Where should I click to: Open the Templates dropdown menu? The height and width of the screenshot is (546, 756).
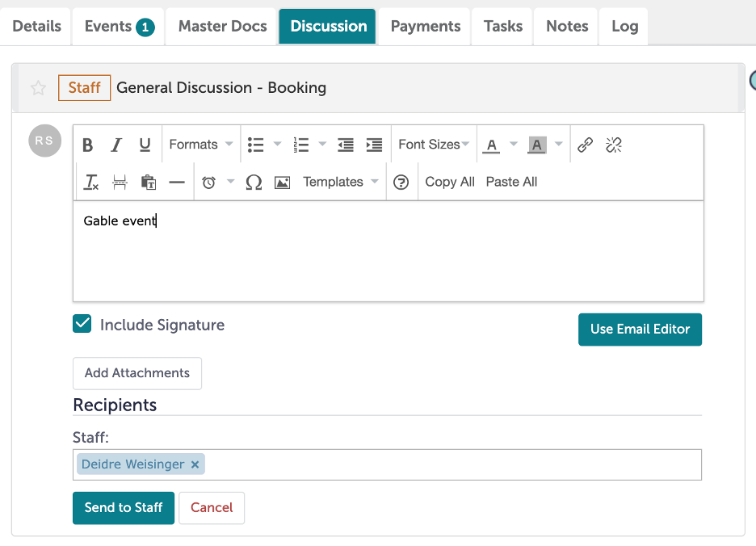click(340, 182)
